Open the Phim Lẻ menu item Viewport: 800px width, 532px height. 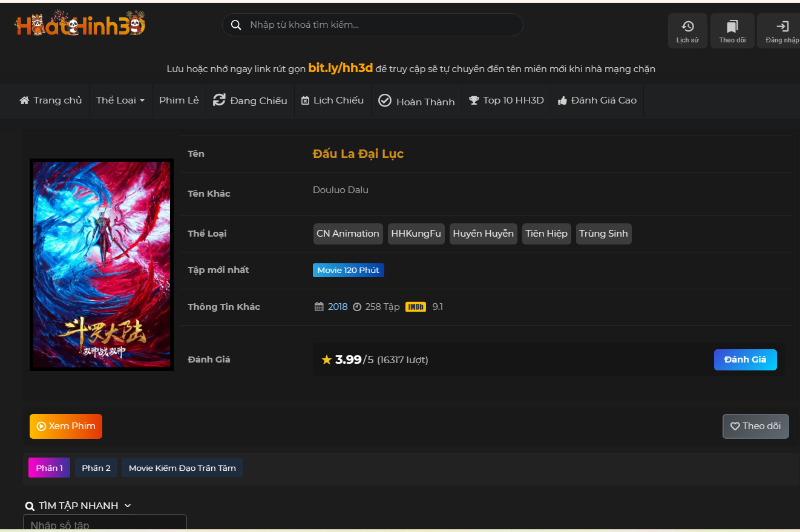(x=179, y=100)
